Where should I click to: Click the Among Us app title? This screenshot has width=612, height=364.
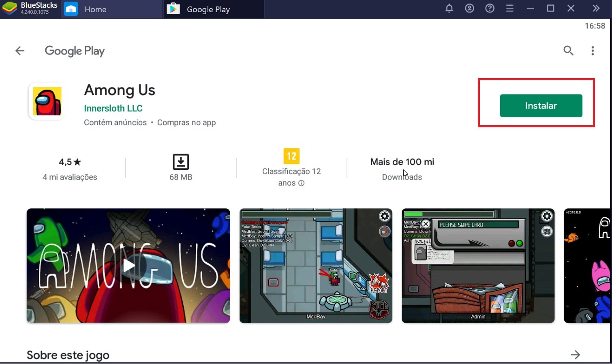coord(120,90)
